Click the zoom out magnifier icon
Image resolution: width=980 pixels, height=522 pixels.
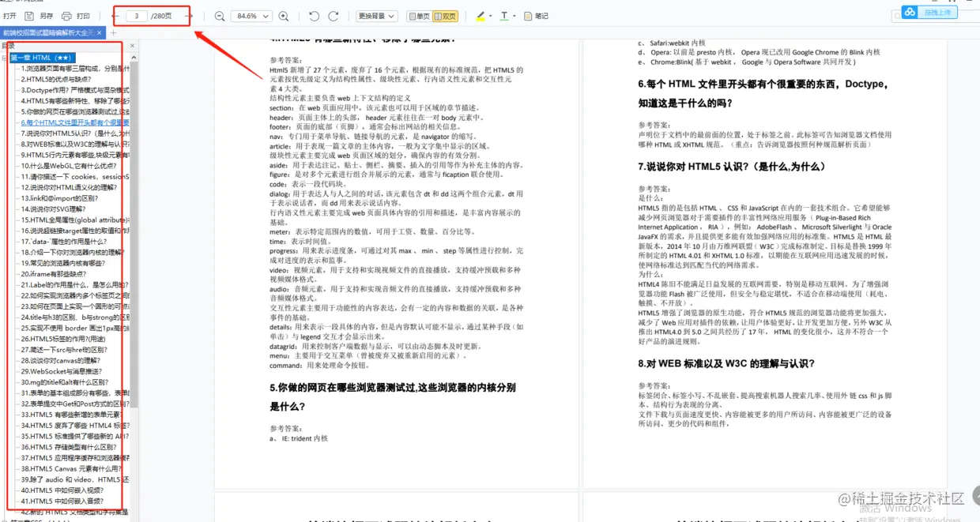pyautogui.click(x=220, y=16)
